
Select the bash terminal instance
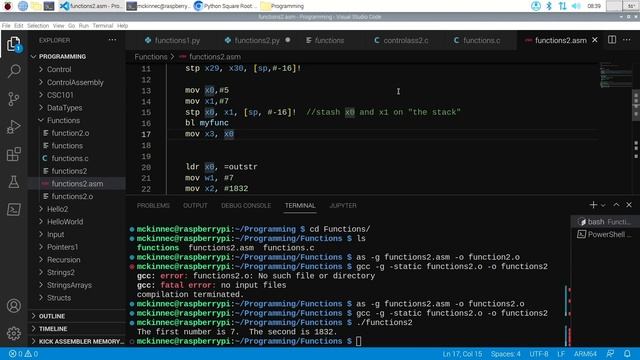[x=604, y=222]
